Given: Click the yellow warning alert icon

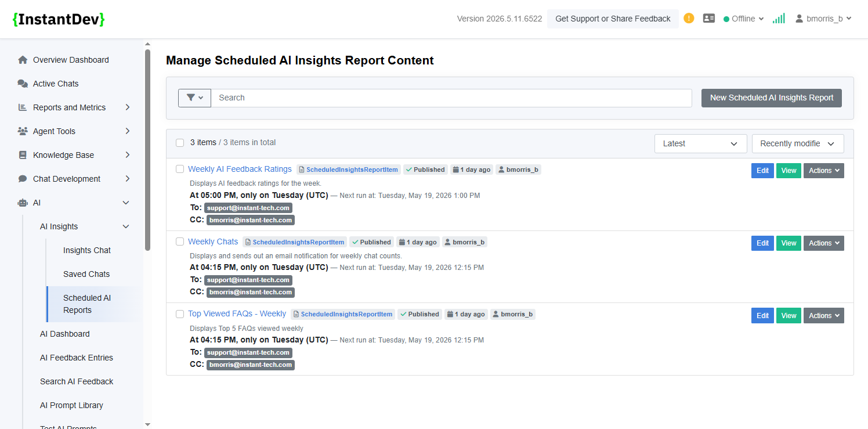Looking at the screenshot, I should point(689,18).
